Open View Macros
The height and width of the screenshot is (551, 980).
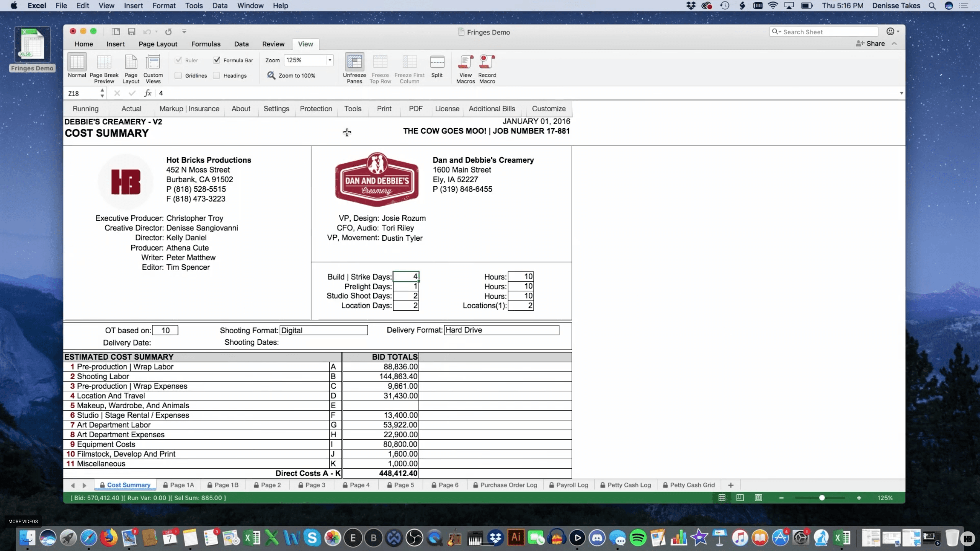click(x=465, y=62)
